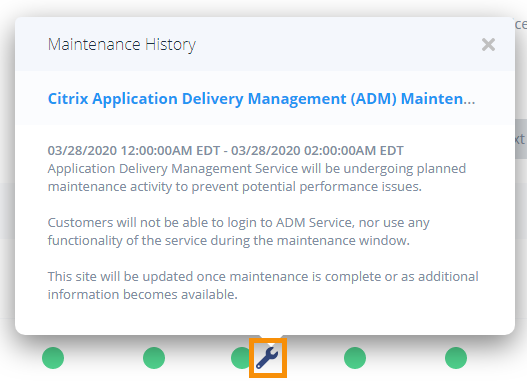Close the Maintenance History popup
Screen dimensions: 527x389
click(488, 44)
